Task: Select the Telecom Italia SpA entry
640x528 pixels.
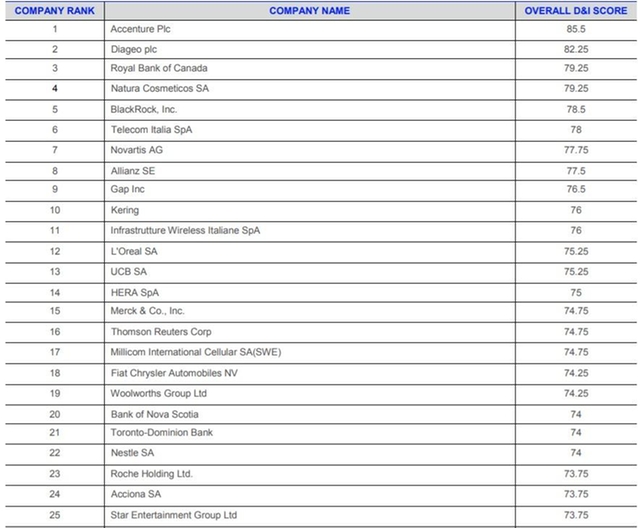Action: 150,130
